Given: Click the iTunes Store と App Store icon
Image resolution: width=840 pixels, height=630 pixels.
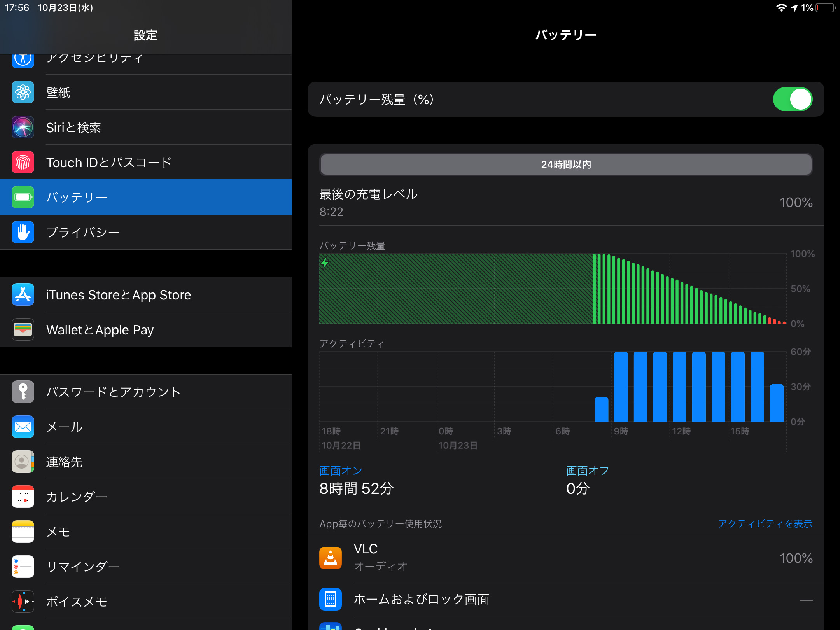Looking at the screenshot, I should point(23,294).
